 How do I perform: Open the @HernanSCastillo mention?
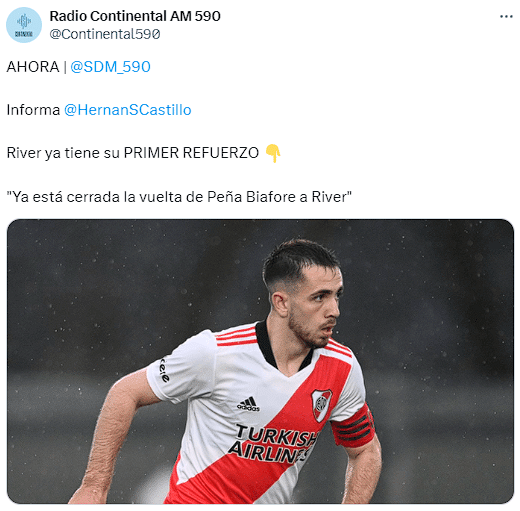pos(128,110)
